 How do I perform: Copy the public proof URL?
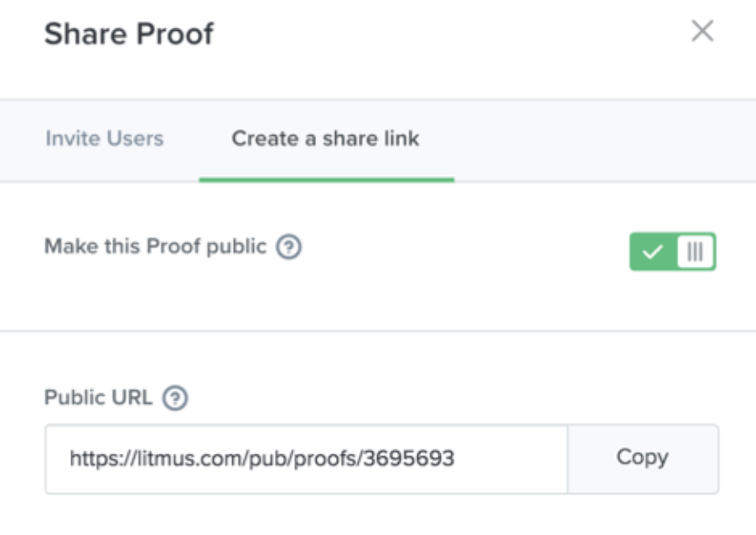tap(643, 459)
